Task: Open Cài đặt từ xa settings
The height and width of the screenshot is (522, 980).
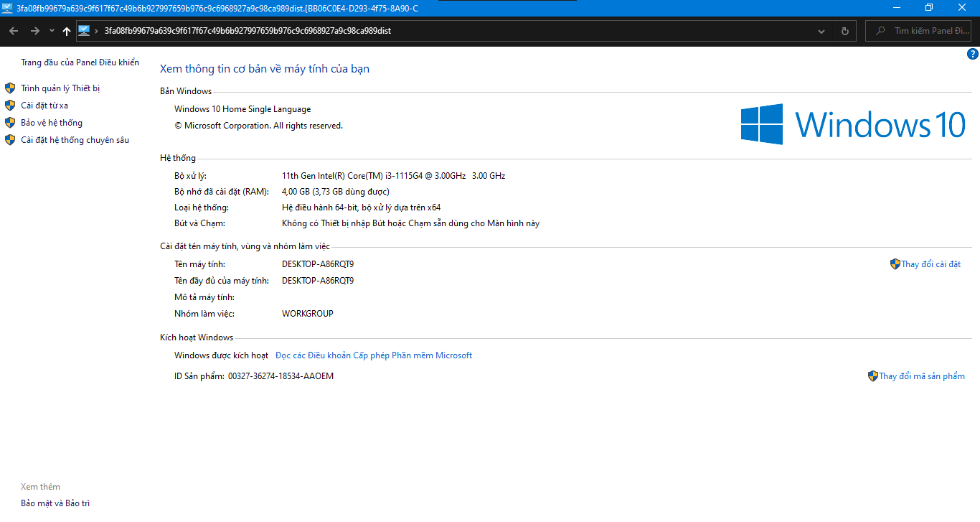Action: 44,106
